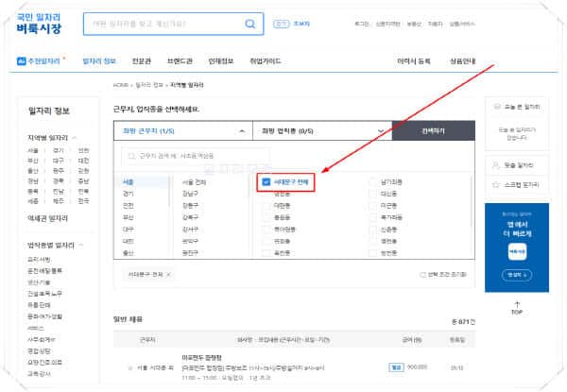Screen dimensions: 567x392
Task: Click the 검색하기 button
Action: point(434,130)
